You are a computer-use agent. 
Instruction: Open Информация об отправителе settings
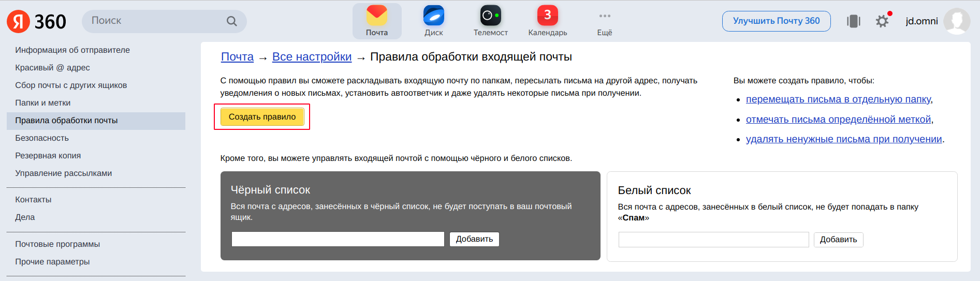coord(72,50)
